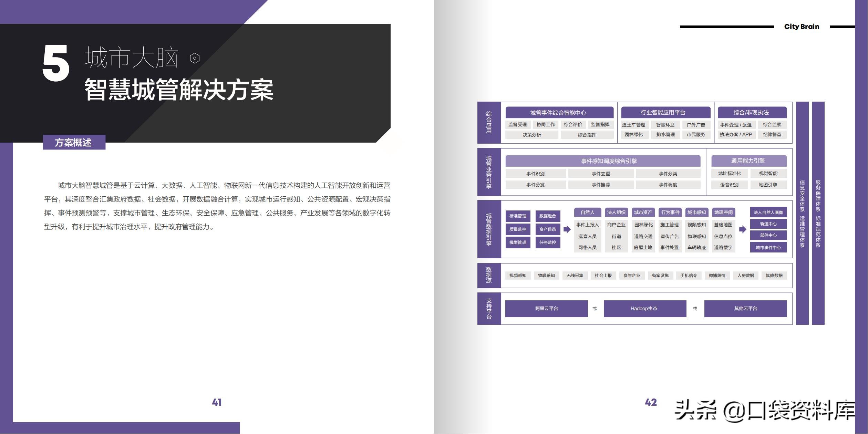Select the 事件去重 cell
This screenshot has width=868, height=434.
click(x=601, y=174)
